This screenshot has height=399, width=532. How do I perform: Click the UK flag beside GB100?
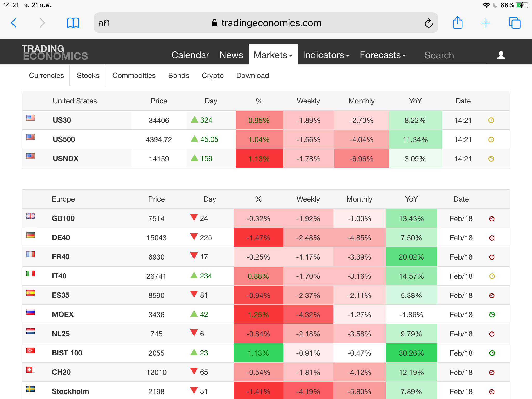(x=31, y=216)
